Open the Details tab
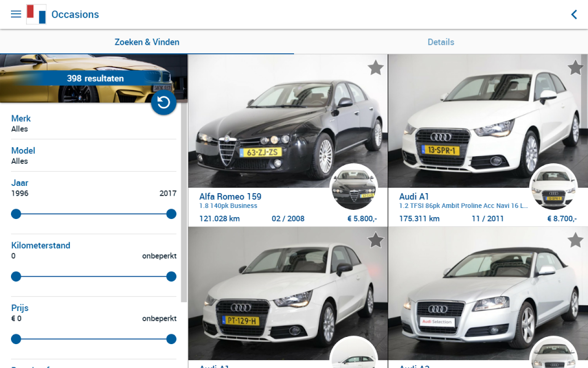This screenshot has width=588, height=368. (x=441, y=42)
